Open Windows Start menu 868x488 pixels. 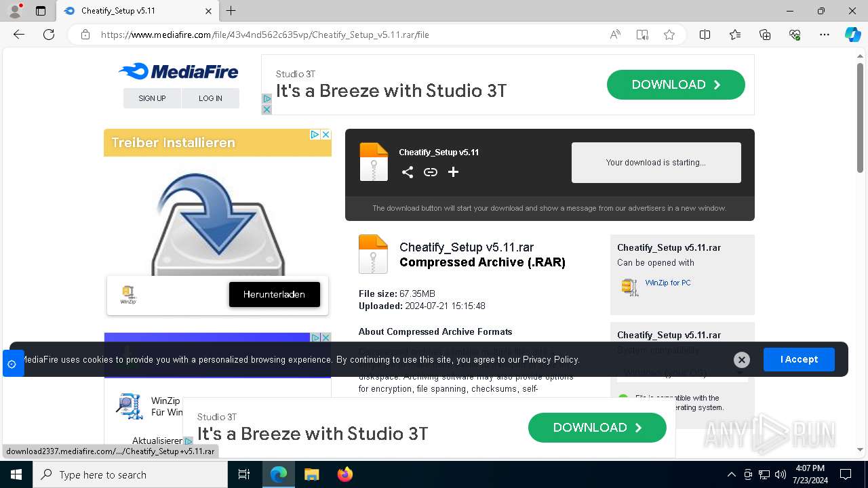coord(16,474)
